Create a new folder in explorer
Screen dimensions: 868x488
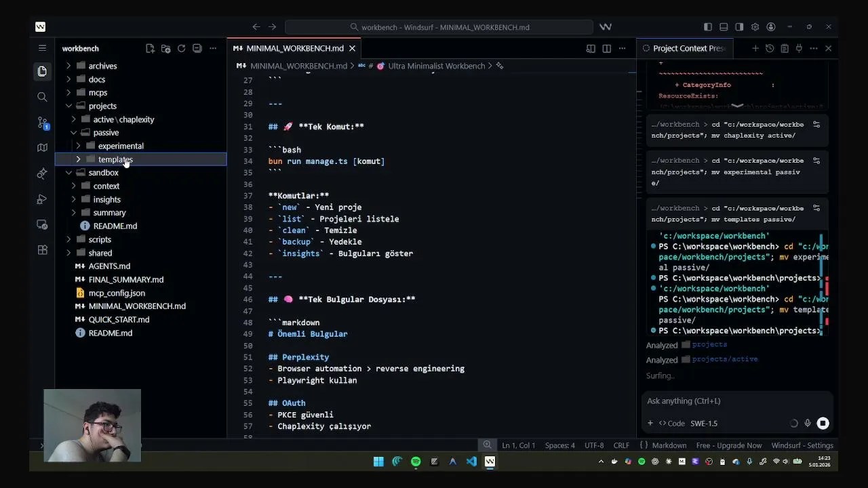pos(165,49)
